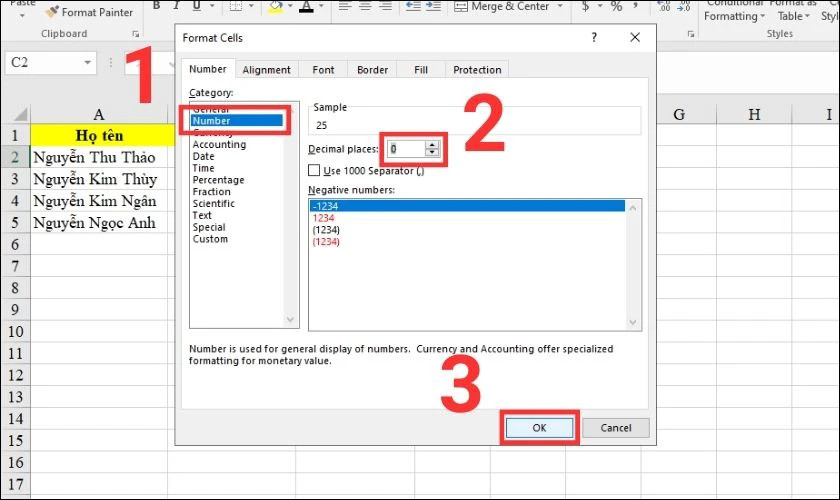Apply comma style icon
Screen dimensions: 840x500
[x=635, y=6]
